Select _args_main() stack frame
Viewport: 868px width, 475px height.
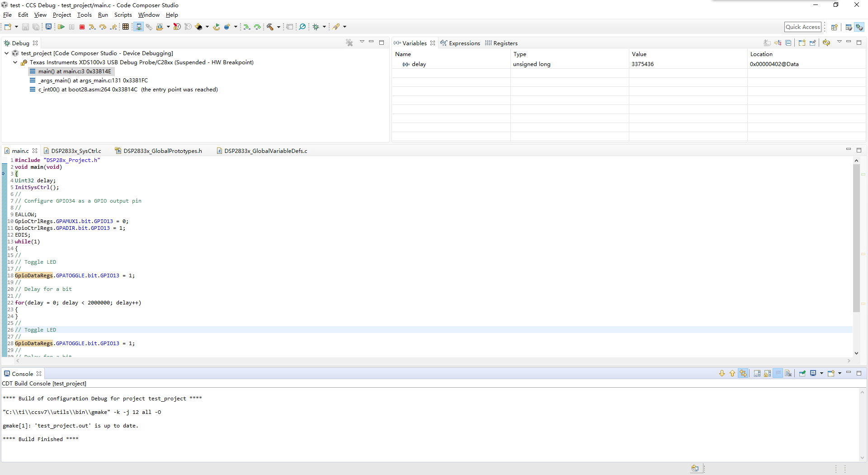pos(89,81)
